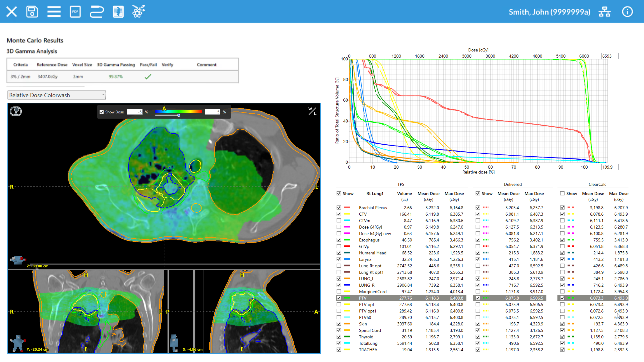Export report with the PDF icon

pyautogui.click(x=75, y=12)
